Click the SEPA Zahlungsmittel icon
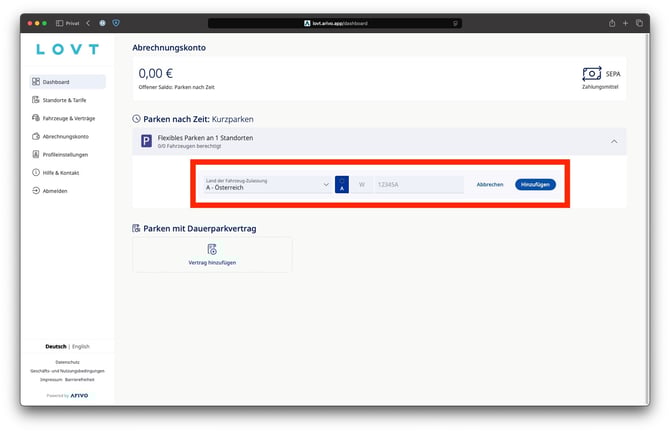 click(x=594, y=74)
